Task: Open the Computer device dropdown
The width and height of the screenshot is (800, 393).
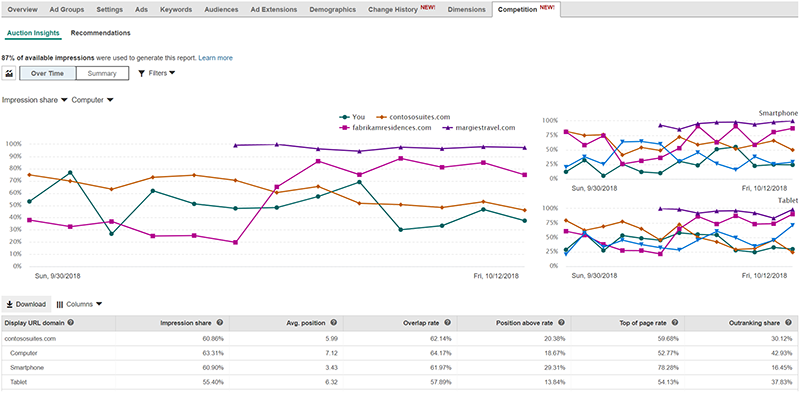Action: [x=92, y=100]
